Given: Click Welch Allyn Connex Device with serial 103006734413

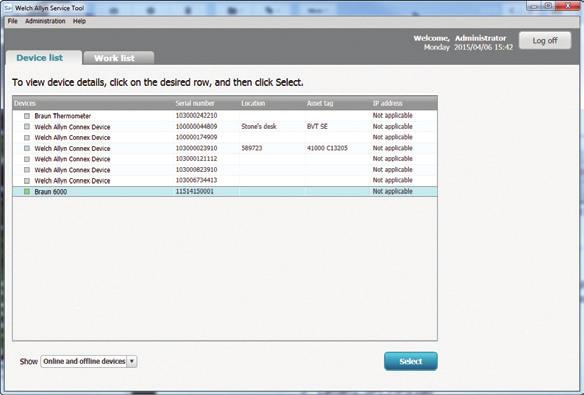Looking at the screenshot, I should point(72,181).
